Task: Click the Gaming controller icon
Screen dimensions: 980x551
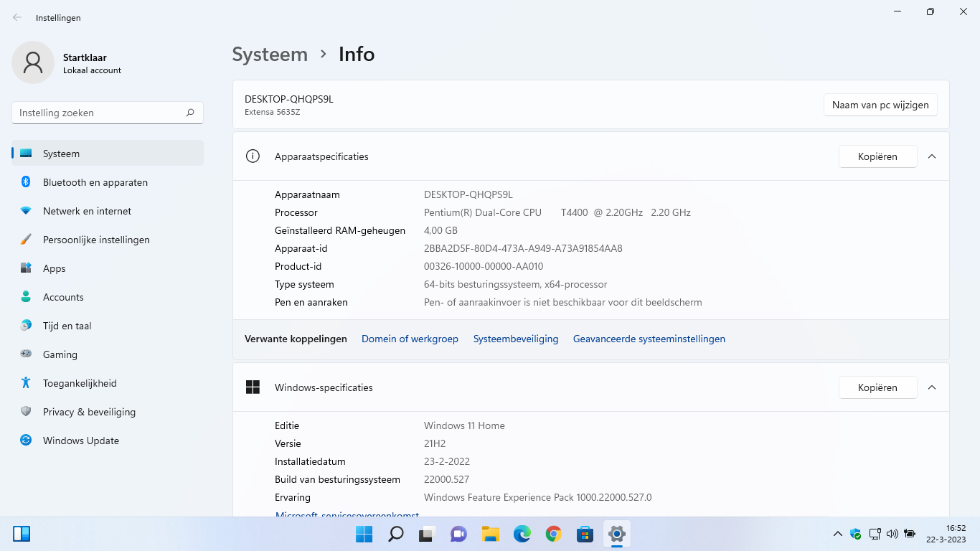Action: click(26, 354)
